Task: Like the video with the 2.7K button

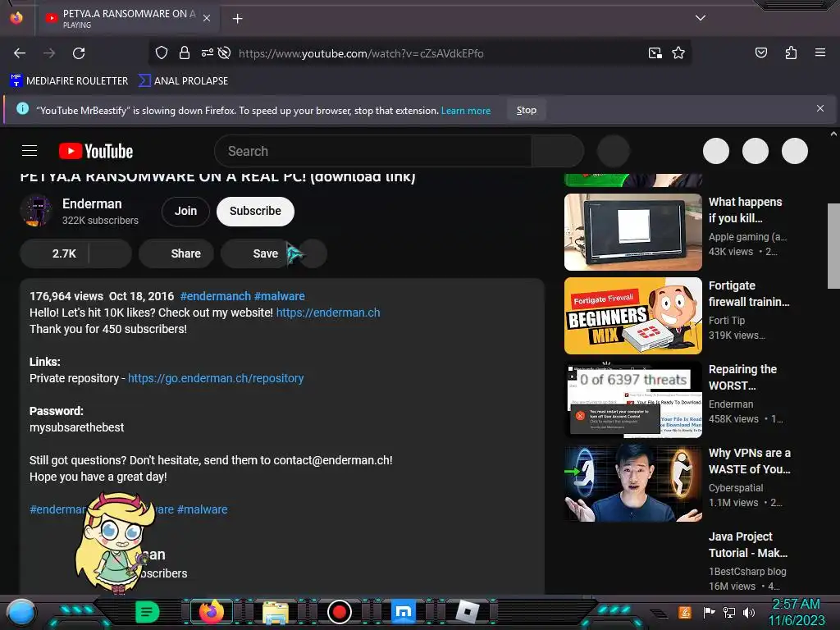Action: point(55,253)
